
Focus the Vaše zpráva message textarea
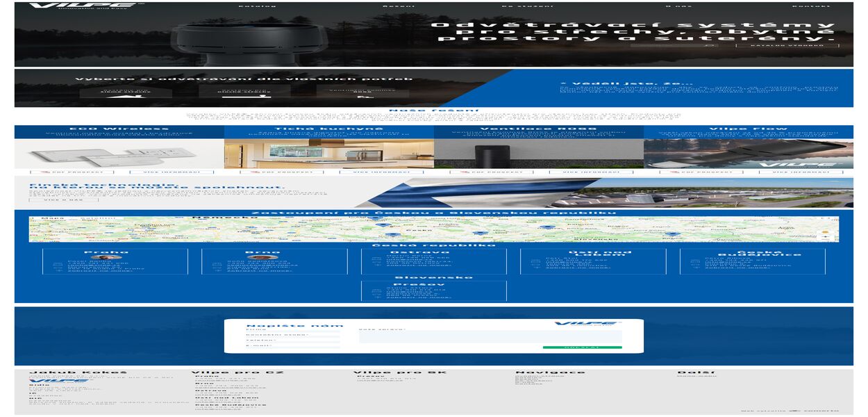coord(490,337)
